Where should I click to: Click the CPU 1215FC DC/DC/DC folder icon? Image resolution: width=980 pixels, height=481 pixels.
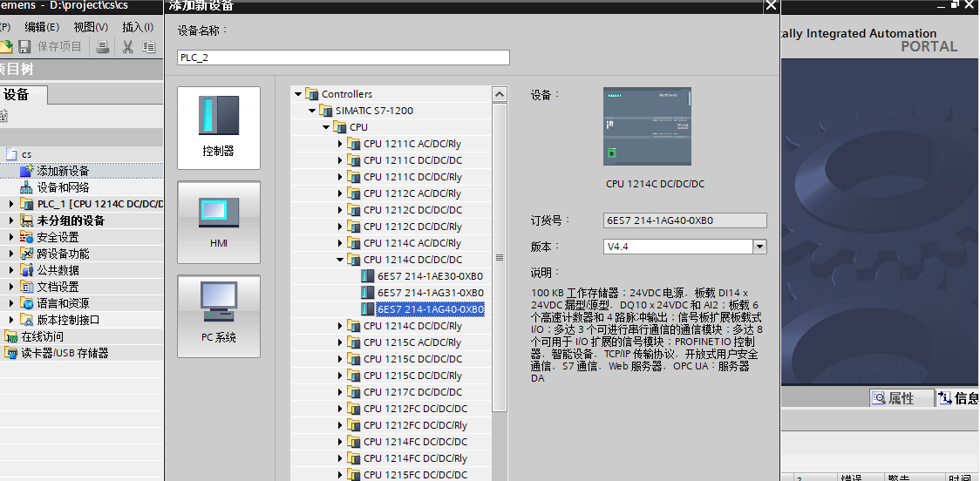pos(354,475)
